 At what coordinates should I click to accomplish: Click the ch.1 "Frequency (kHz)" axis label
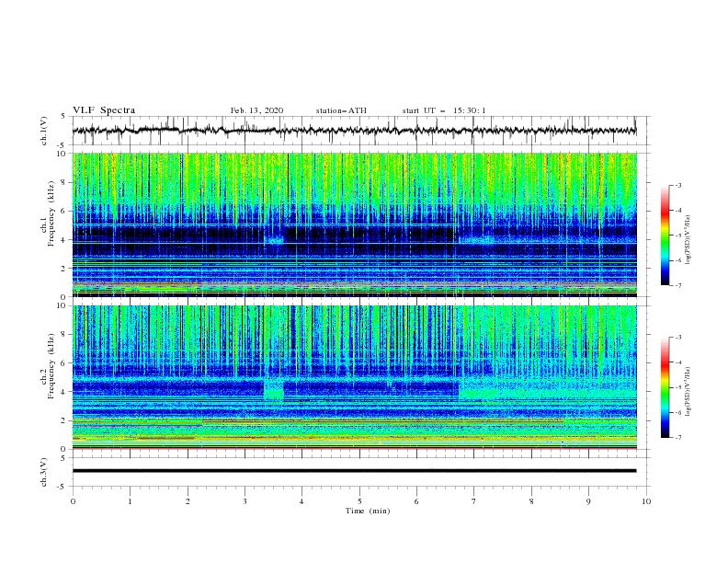click(51, 214)
